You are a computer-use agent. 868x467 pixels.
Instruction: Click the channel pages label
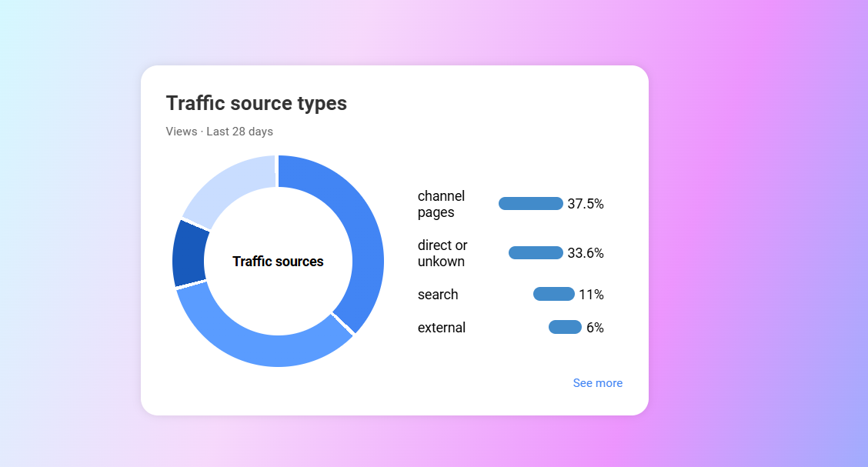pos(441,205)
